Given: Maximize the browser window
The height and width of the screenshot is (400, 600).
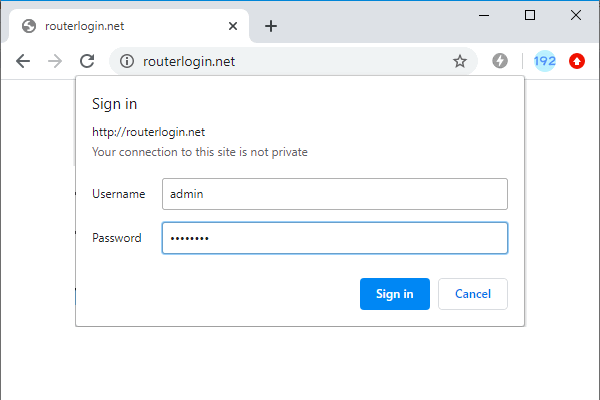Looking at the screenshot, I should [x=530, y=15].
